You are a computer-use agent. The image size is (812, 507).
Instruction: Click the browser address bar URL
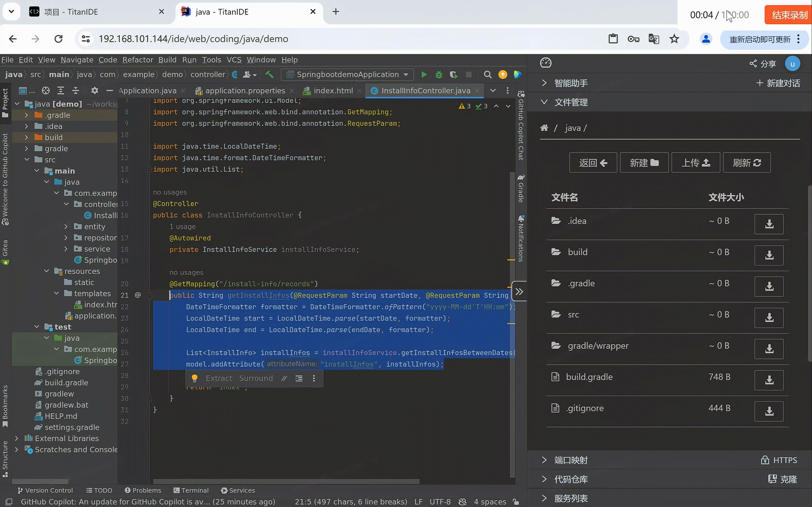click(193, 39)
